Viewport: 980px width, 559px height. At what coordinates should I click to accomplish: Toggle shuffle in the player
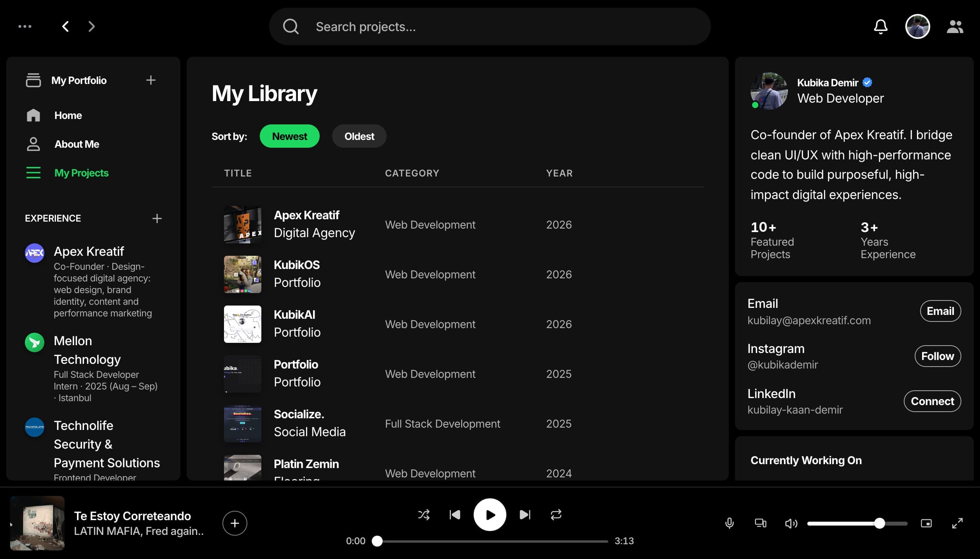(x=423, y=515)
